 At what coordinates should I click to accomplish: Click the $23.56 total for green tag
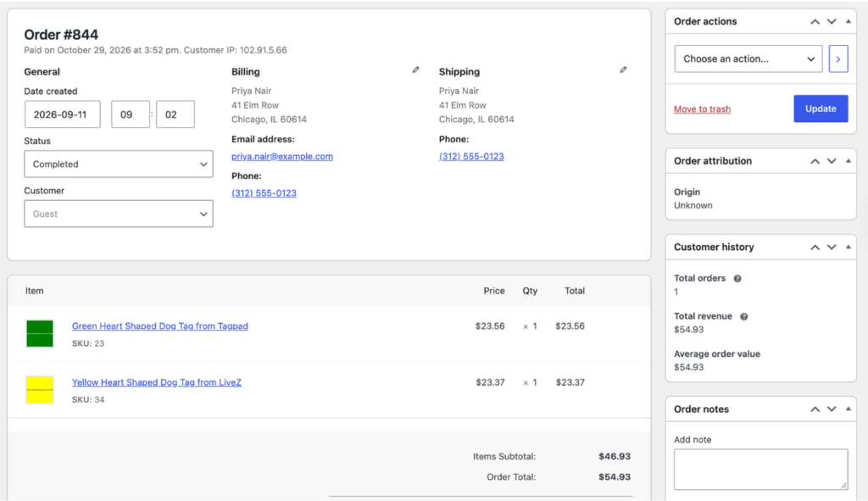[x=570, y=326]
